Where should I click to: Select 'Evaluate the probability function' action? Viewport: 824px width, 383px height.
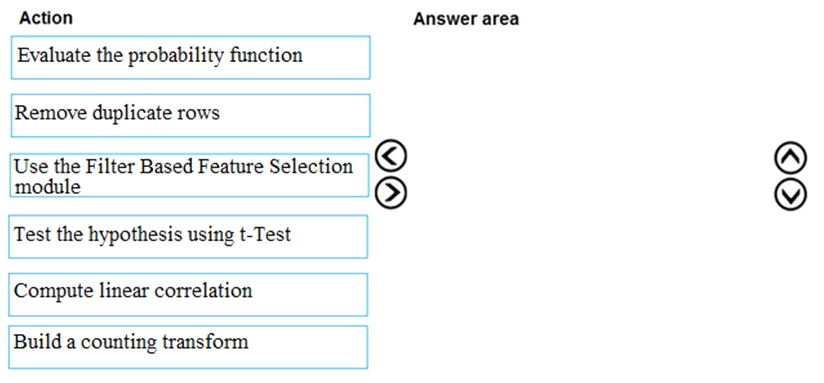[x=190, y=57]
